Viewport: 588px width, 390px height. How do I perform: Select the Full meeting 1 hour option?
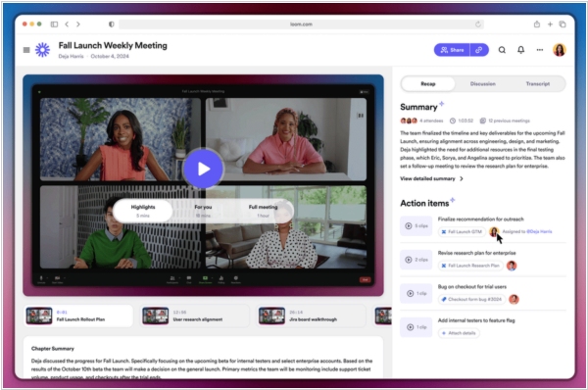[x=263, y=211]
